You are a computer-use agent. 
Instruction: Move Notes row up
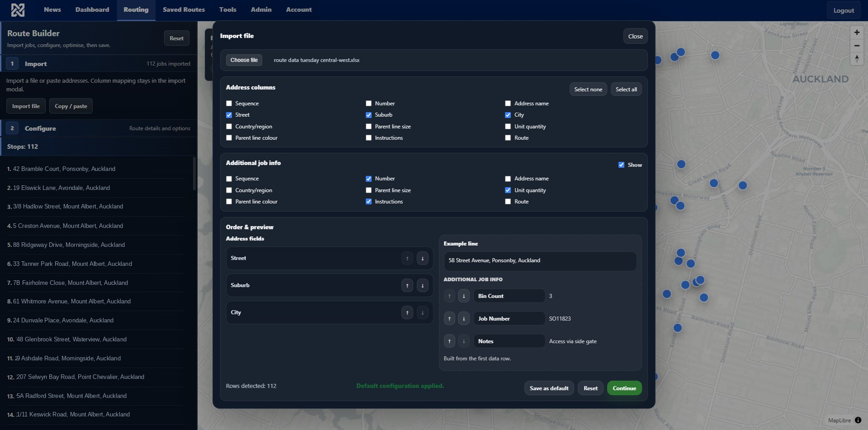point(449,341)
